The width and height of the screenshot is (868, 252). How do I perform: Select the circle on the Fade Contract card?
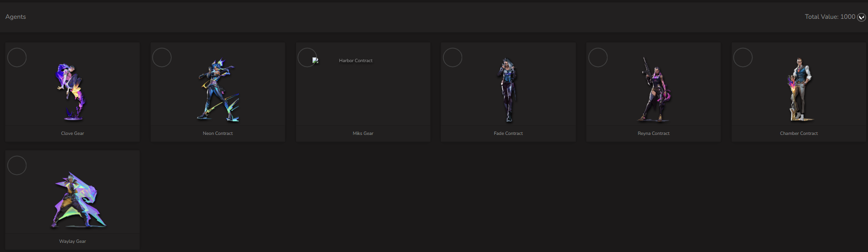pyautogui.click(x=453, y=58)
